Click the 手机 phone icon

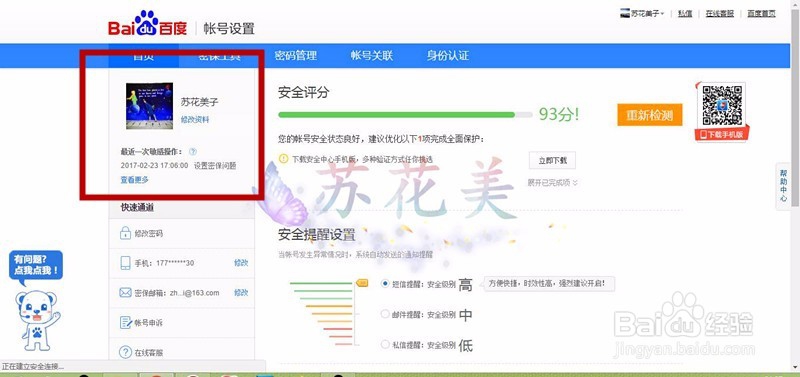pyautogui.click(x=125, y=263)
